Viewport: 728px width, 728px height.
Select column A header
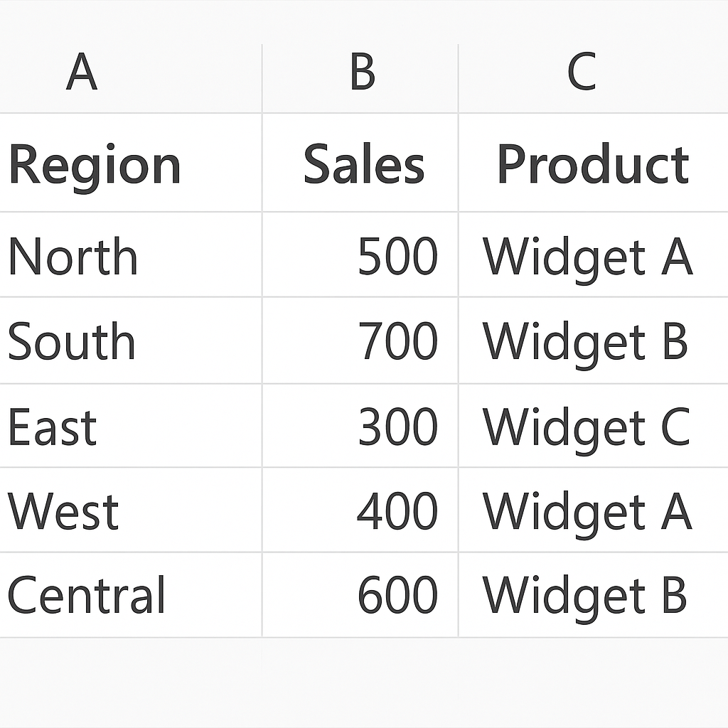[82, 73]
